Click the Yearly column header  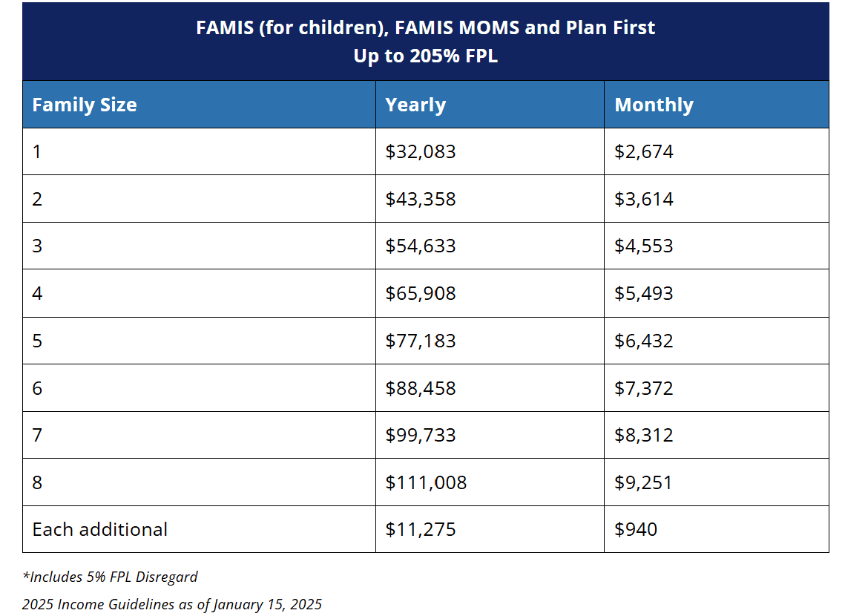click(415, 105)
